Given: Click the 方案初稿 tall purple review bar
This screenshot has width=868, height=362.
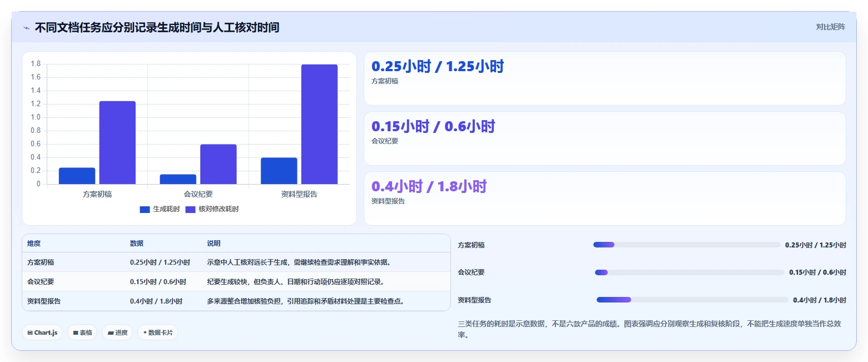Looking at the screenshot, I should 117,142.
